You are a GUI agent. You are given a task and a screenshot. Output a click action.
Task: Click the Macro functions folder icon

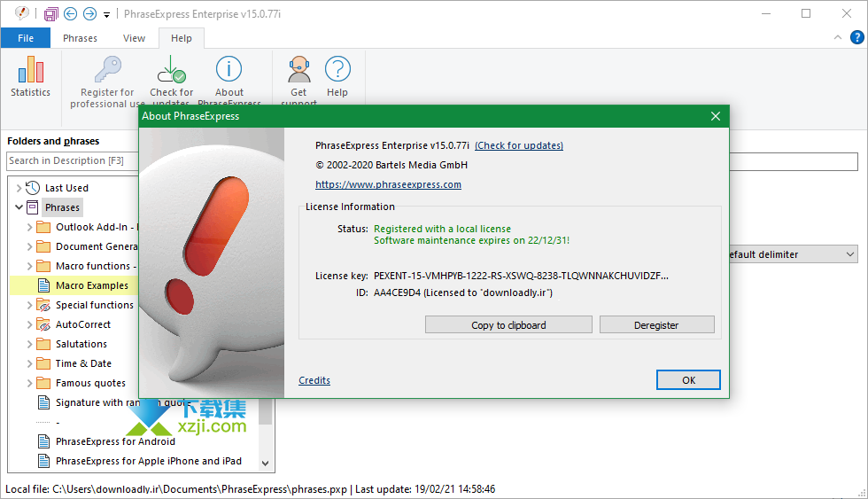click(43, 266)
